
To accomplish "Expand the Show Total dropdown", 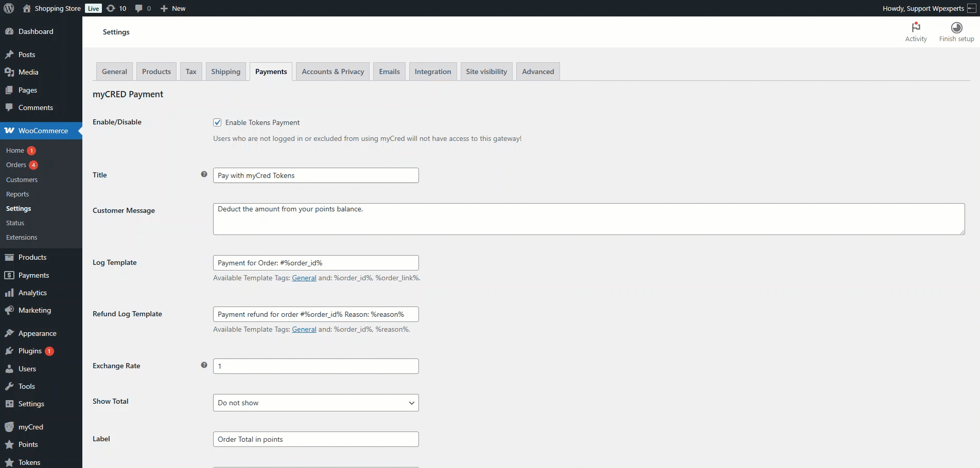I will (x=316, y=403).
